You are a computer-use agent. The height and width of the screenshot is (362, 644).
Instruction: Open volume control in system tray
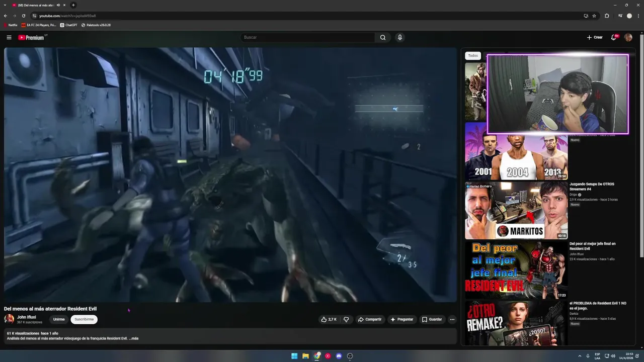[613, 356]
